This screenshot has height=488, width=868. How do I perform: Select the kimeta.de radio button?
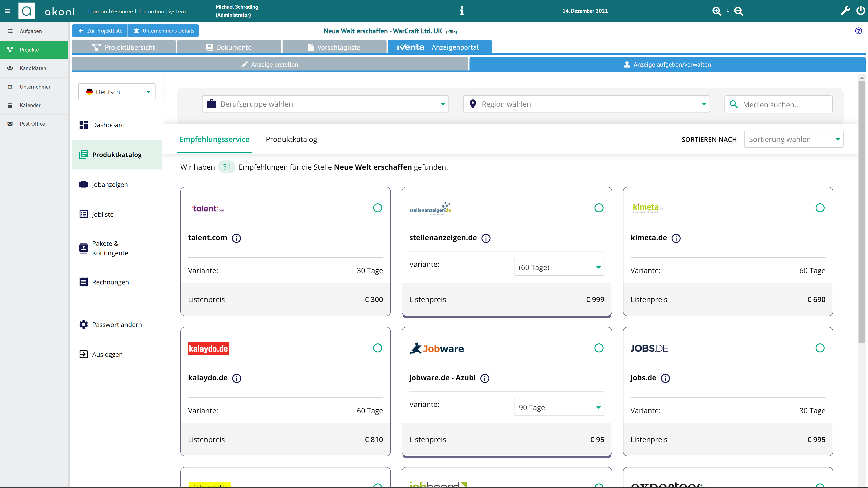tap(820, 208)
